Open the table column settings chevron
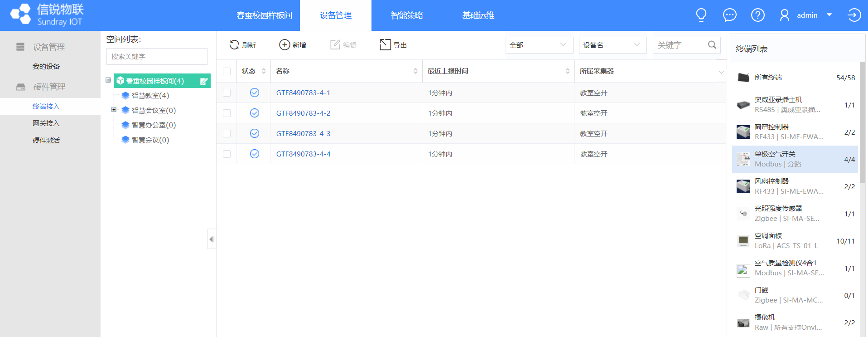The image size is (868, 337). point(721,72)
